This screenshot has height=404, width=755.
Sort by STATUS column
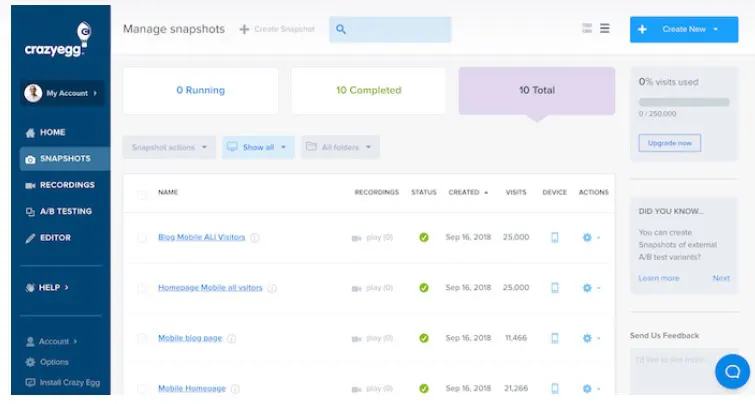424,192
